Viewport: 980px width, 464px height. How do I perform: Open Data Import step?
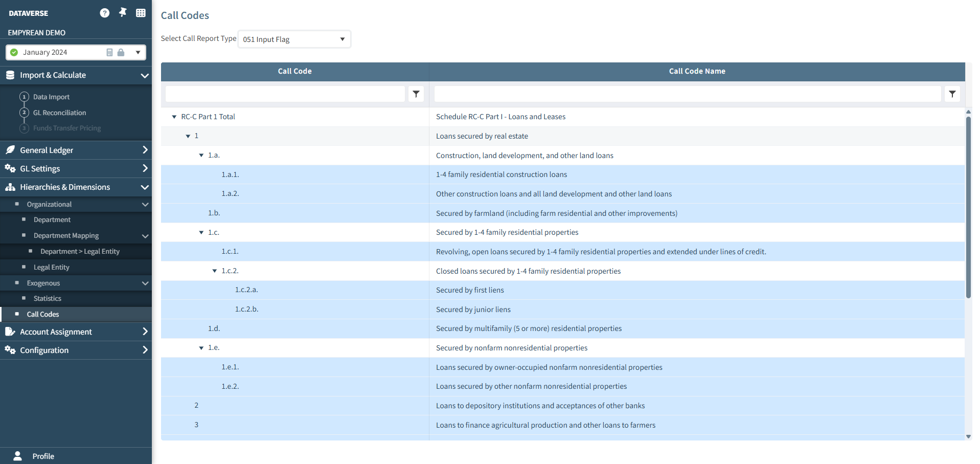(x=51, y=97)
